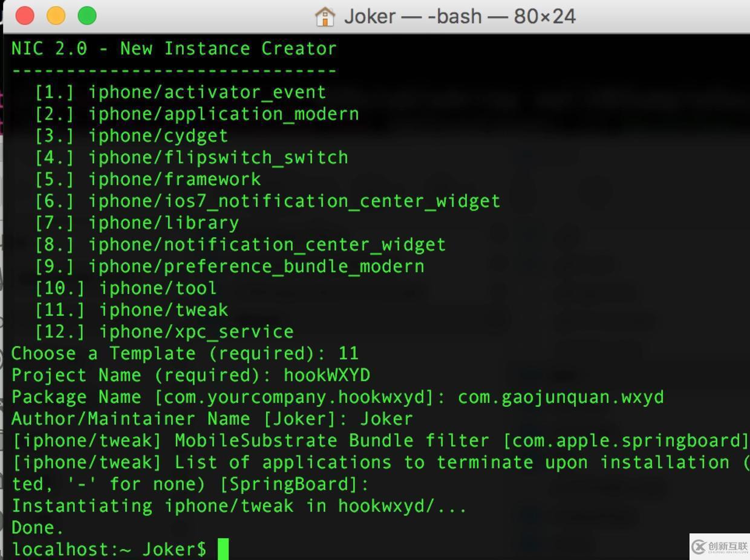Click the home folder icon in title bar
This screenshot has height=560, width=750.
[325, 16]
